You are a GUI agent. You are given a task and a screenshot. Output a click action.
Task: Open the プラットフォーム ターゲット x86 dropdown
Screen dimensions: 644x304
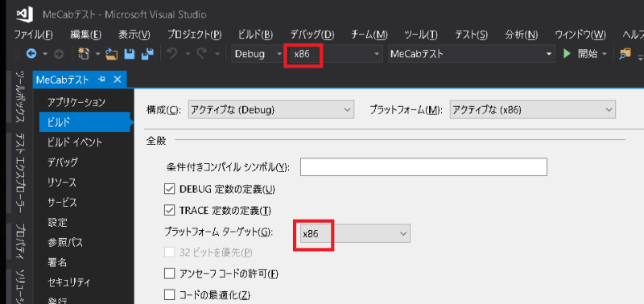[355, 234]
